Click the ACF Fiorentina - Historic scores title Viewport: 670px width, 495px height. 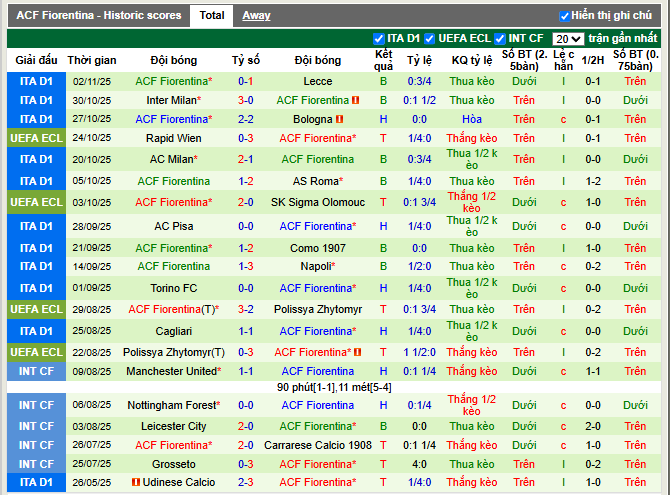pyautogui.click(x=99, y=15)
